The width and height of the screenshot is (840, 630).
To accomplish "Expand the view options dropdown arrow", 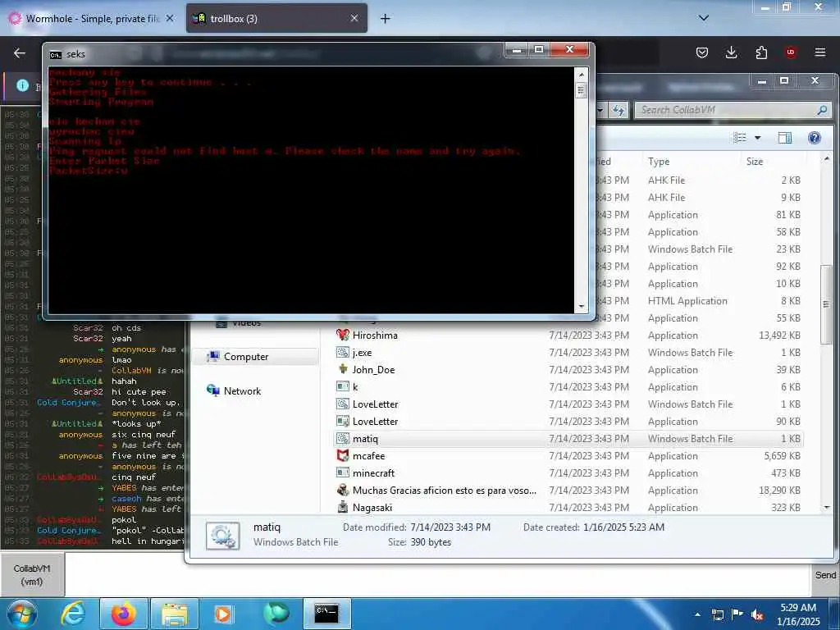I will pyautogui.click(x=757, y=138).
